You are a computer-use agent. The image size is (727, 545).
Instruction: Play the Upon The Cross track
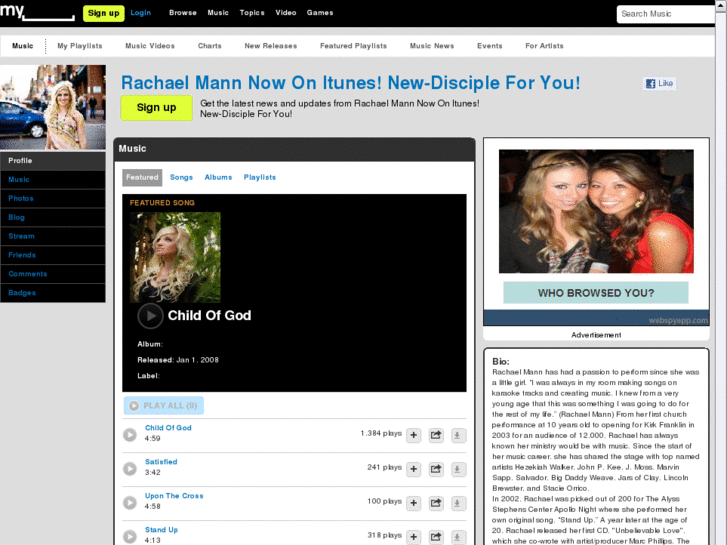(x=130, y=503)
